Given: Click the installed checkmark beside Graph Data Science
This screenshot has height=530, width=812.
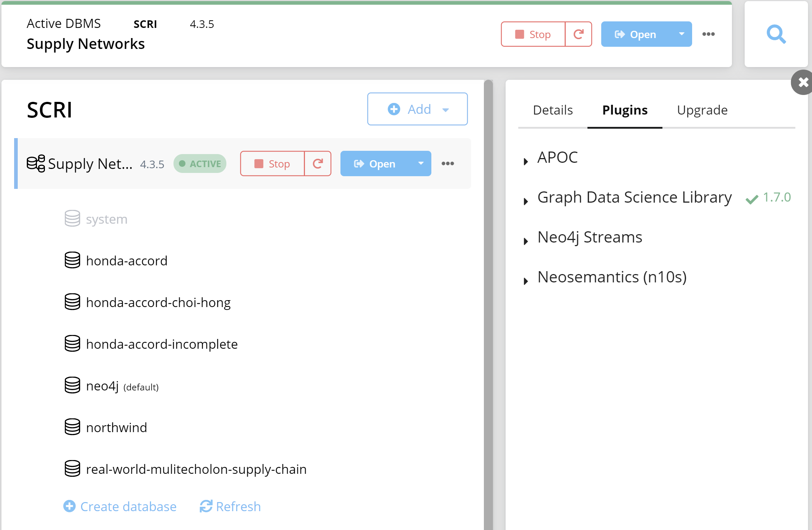Looking at the screenshot, I should [752, 199].
